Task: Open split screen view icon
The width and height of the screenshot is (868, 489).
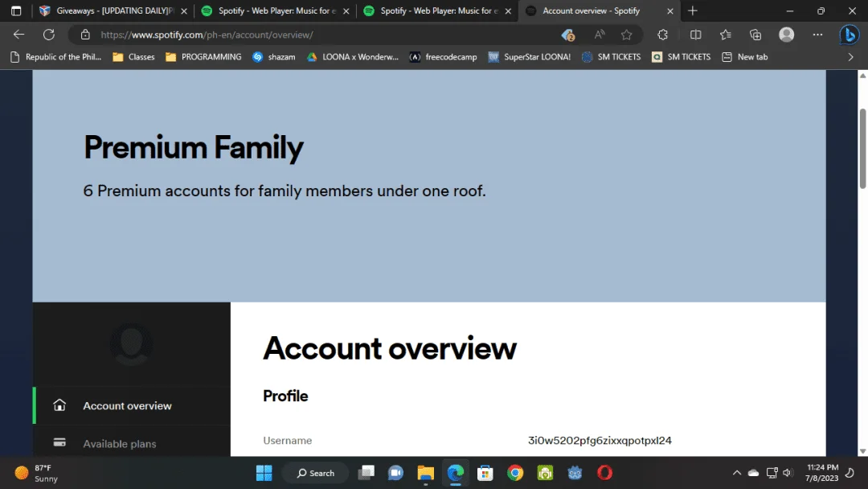Action: pyautogui.click(x=696, y=35)
